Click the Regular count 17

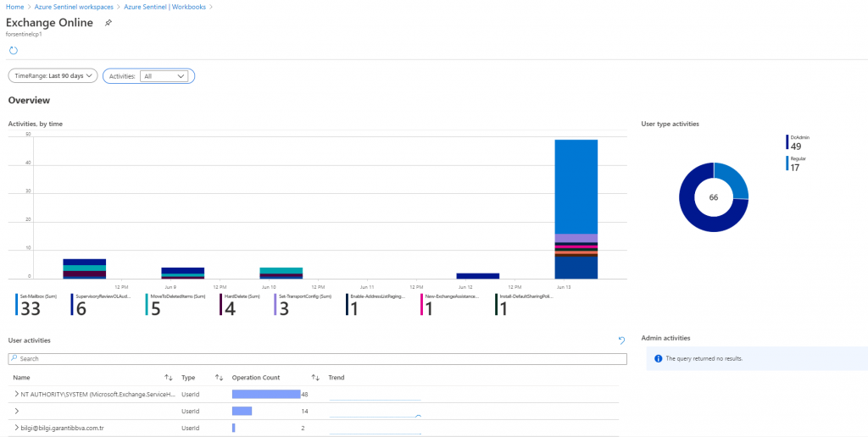(795, 167)
